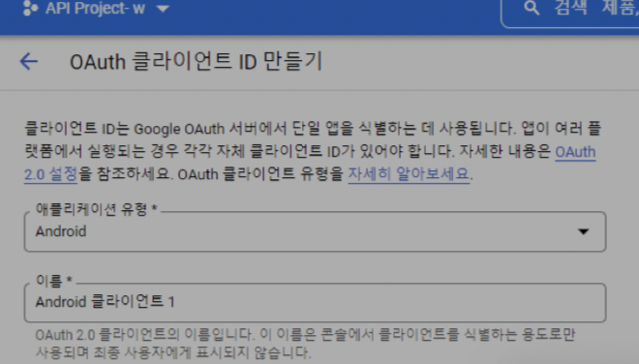This screenshot has height=364, width=639.
Task: Click the search magnifier icon
Action: point(532,8)
